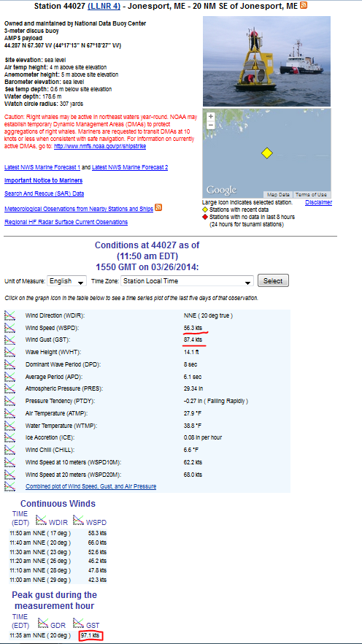
Task: Select the 29.34 in pressure value
Action: (193, 389)
